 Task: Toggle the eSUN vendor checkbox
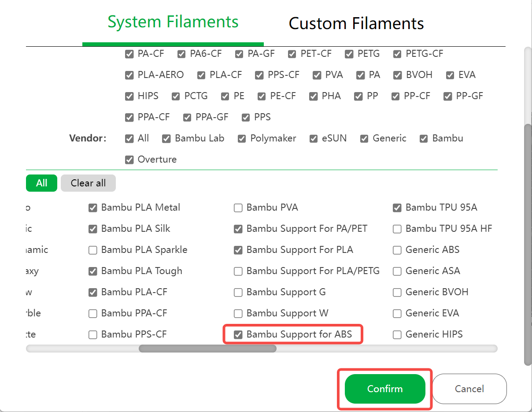313,138
